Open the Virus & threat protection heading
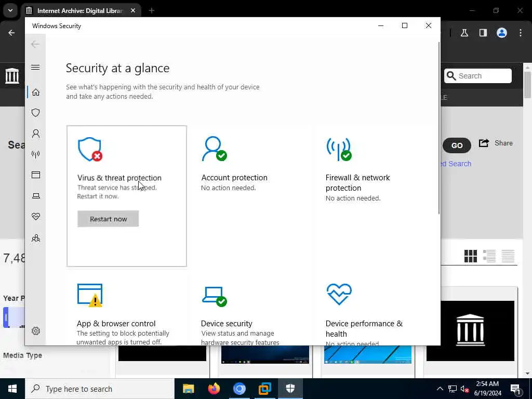This screenshot has width=532, height=399. 119,178
